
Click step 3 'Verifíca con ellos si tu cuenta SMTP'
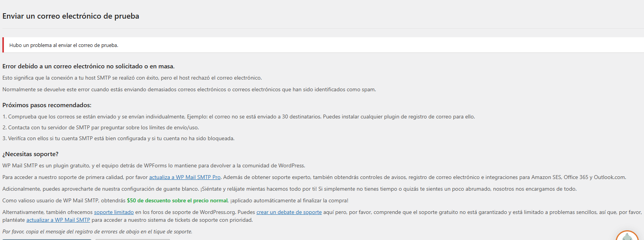click(x=118, y=138)
